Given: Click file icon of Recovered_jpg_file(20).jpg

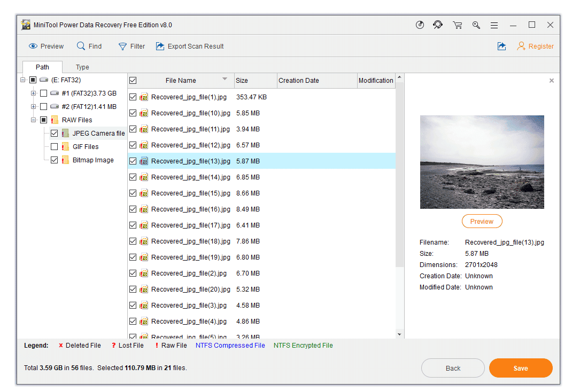Looking at the screenshot, I should (144, 289).
